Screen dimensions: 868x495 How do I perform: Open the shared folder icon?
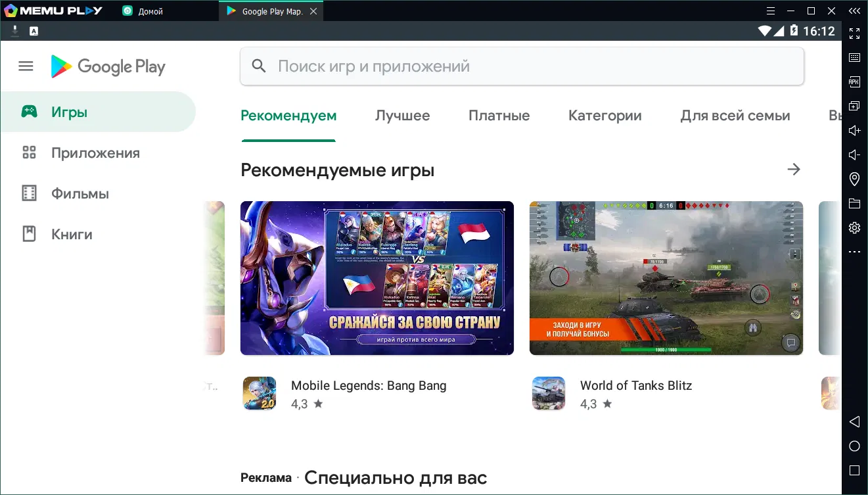click(x=854, y=203)
